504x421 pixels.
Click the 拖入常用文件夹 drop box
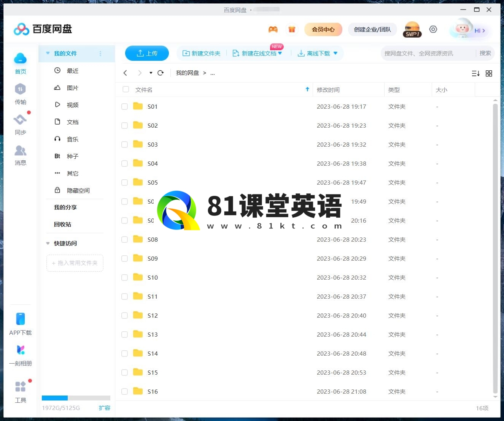point(75,263)
